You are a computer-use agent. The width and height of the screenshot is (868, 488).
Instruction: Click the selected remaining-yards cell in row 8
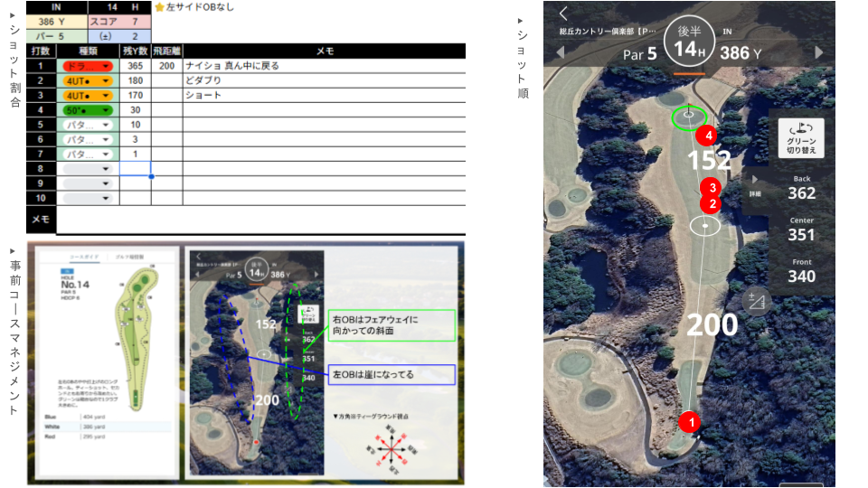tap(135, 169)
